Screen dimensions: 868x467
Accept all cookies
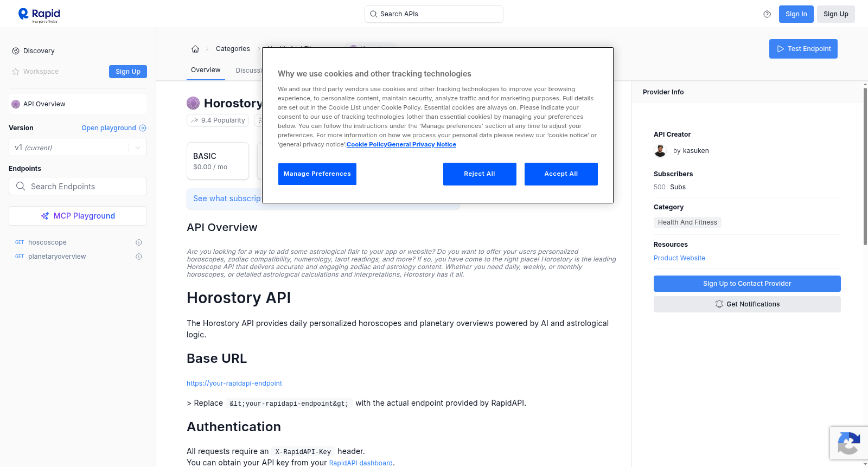[x=561, y=174]
